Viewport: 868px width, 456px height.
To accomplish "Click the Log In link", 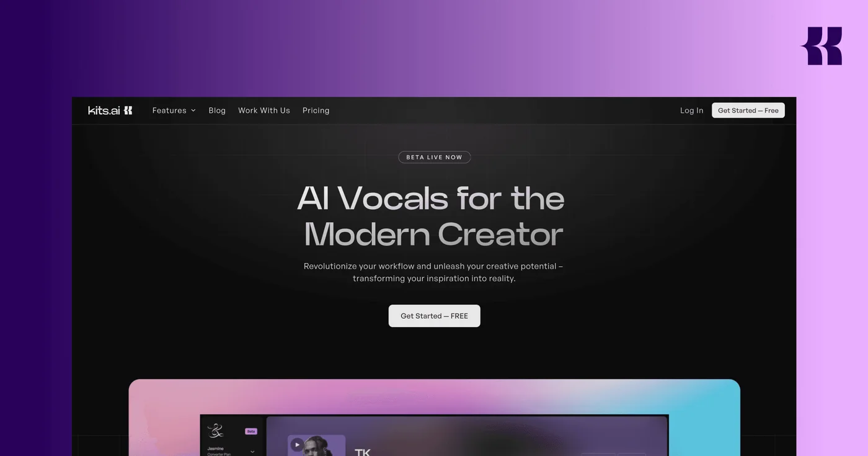I will (691, 110).
